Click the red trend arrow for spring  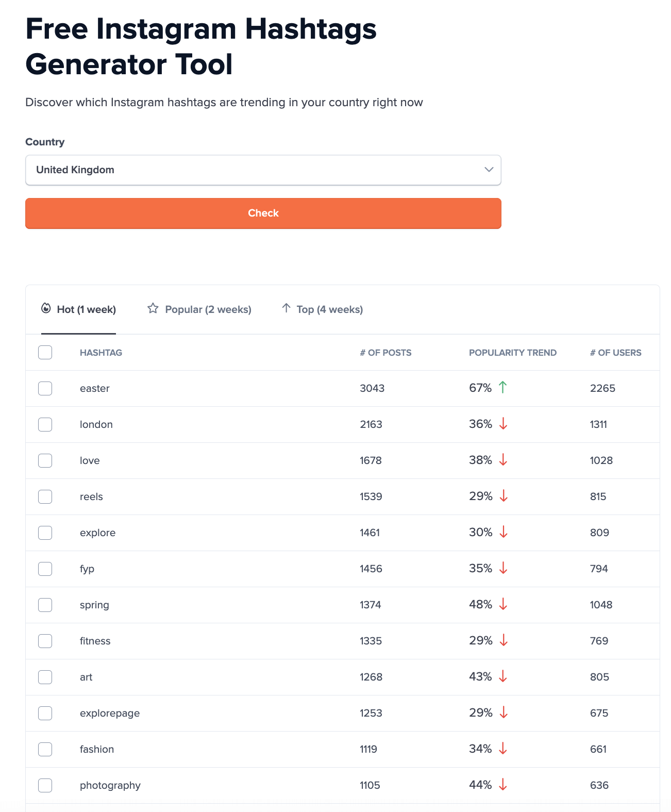[x=504, y=604]
